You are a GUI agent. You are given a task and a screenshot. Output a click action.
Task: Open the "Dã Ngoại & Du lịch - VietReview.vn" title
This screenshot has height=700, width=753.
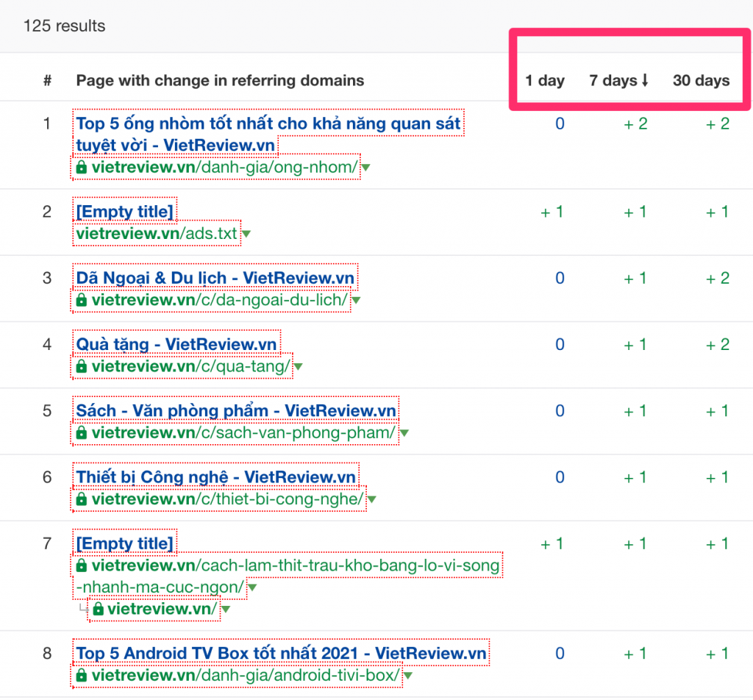215,277
